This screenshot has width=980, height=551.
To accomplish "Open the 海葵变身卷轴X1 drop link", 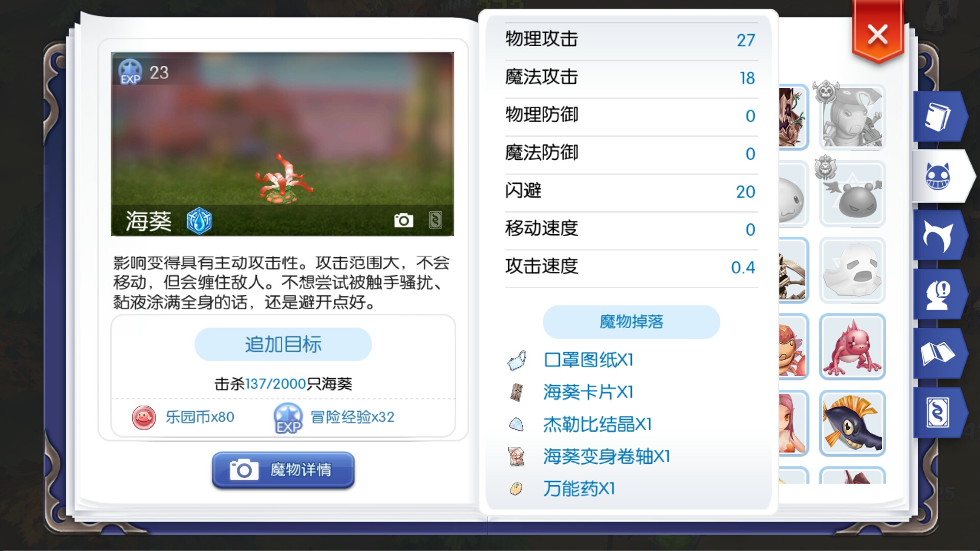I will coord(607,457).
